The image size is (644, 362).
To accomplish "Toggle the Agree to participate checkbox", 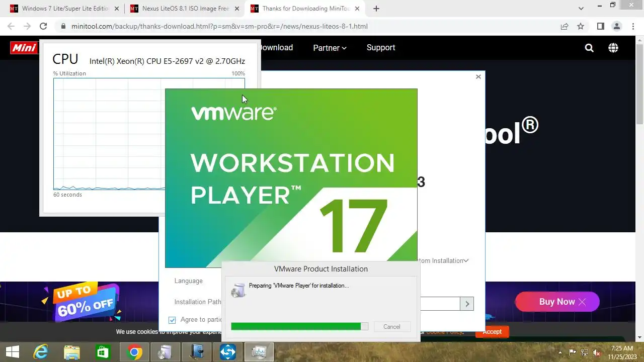I will coord(172,320).
